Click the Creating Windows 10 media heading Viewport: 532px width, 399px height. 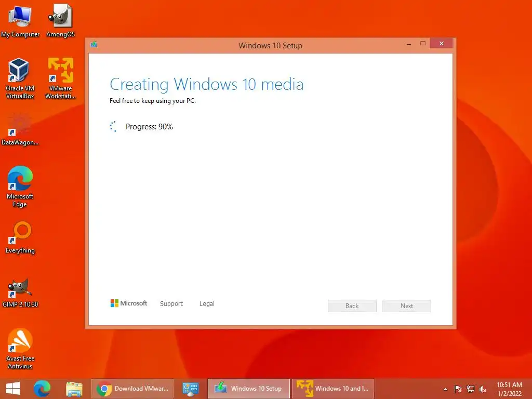(x=207, y=84)
